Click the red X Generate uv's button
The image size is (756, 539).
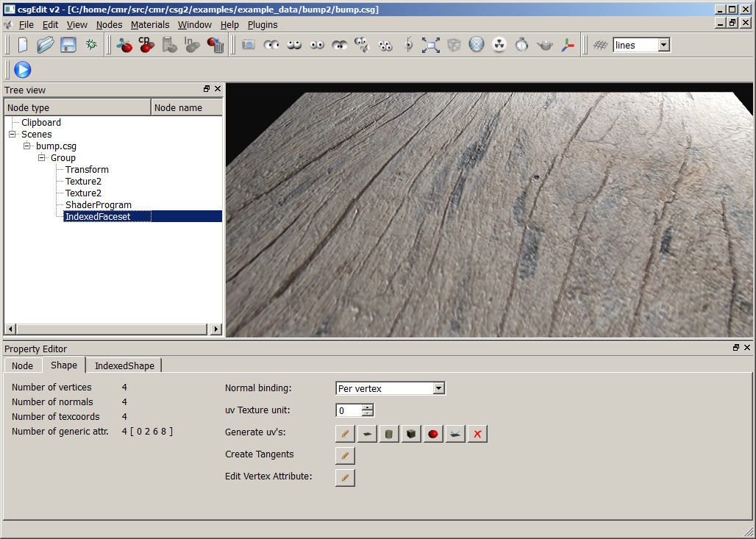[x=477, y=434]
